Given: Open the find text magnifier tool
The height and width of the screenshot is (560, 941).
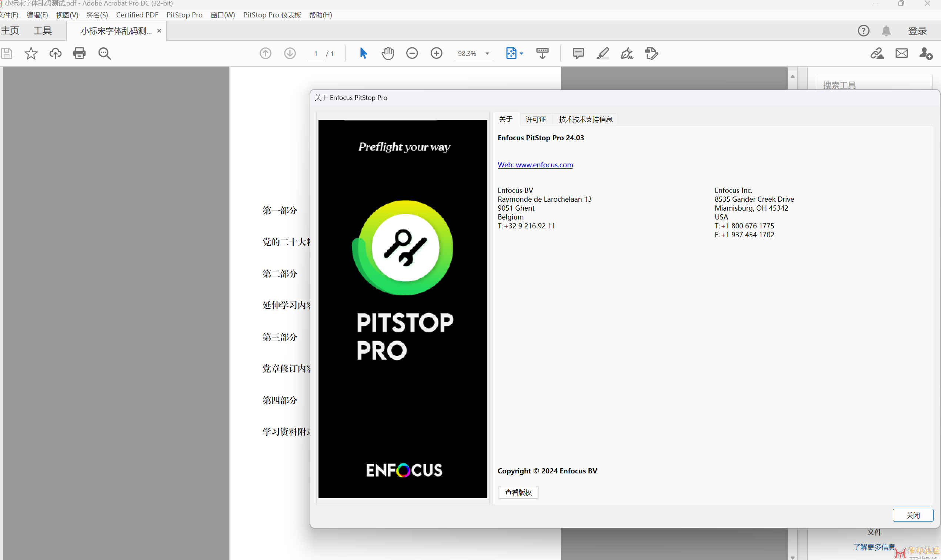Looking at the screenshot, I should coord(104,54).
